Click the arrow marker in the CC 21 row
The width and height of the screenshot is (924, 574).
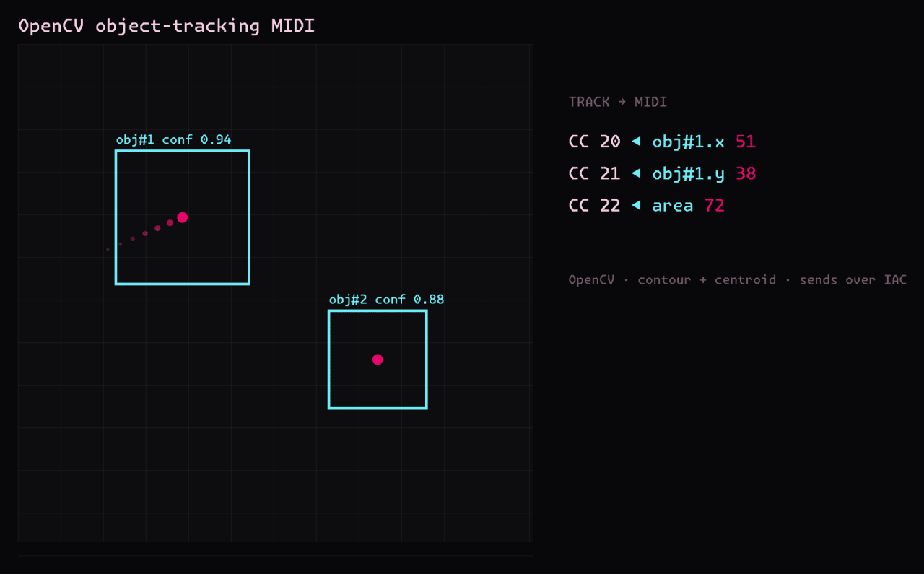pyautogui.click(x=636, y=173)
